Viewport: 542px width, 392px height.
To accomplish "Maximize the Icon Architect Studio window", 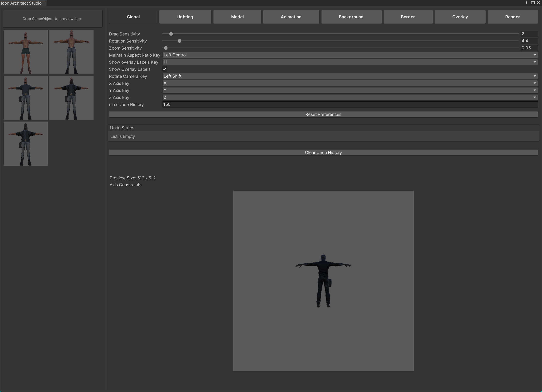I will click(x=533, y=2).
